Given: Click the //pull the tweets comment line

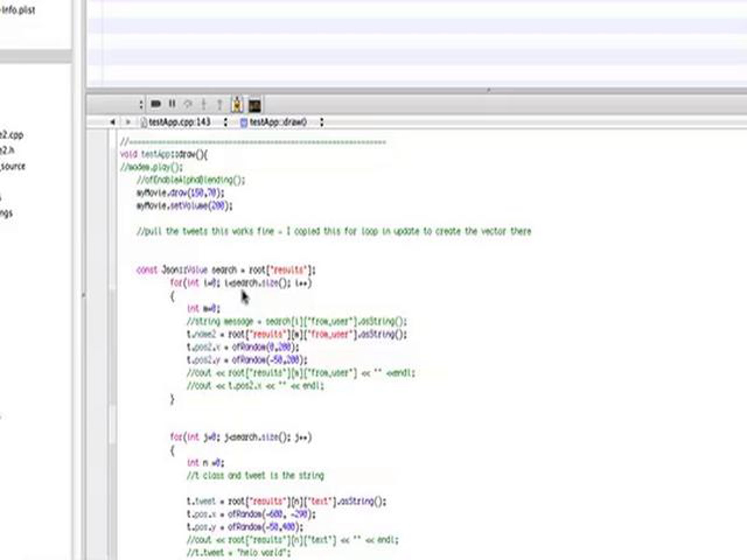Looking at the screenshot, I should (x=334, y=231).
